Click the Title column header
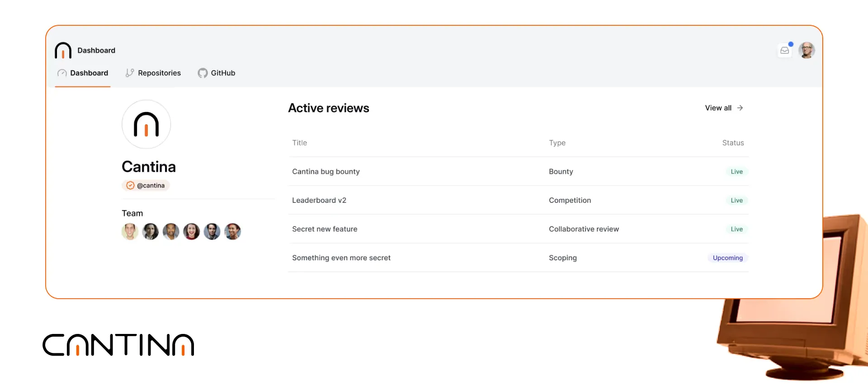868x385 pixels. (299, 143)
